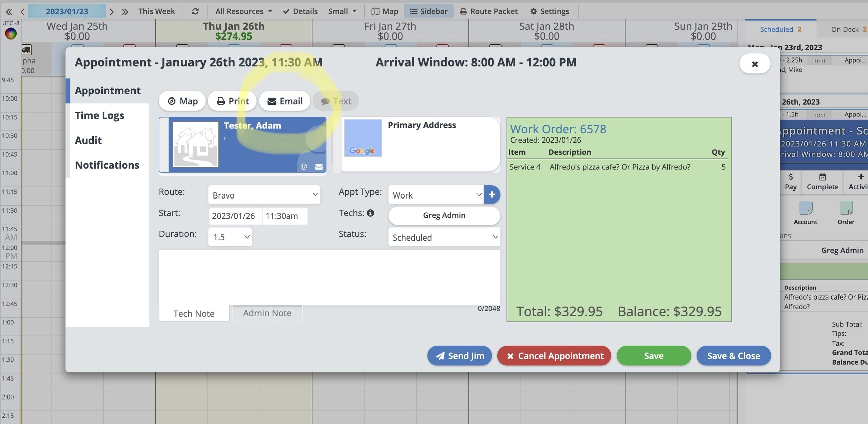Click the Techs info icon
Screen dimensions: 868x424
click(370, 213)
